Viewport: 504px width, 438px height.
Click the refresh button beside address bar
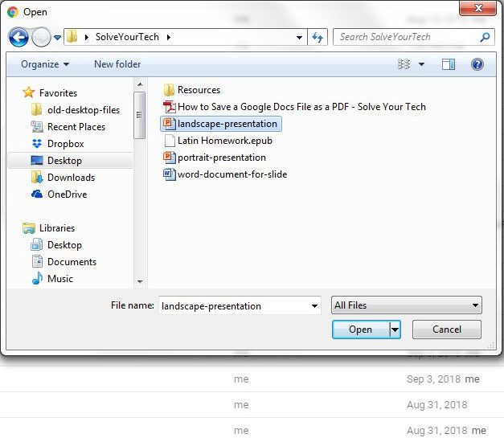coord(318,38)
